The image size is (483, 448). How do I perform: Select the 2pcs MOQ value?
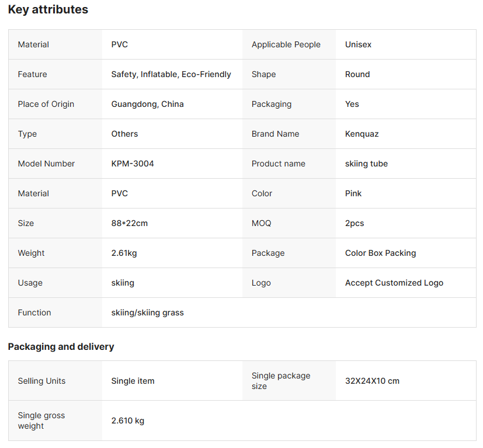click(x=355, y=223)
